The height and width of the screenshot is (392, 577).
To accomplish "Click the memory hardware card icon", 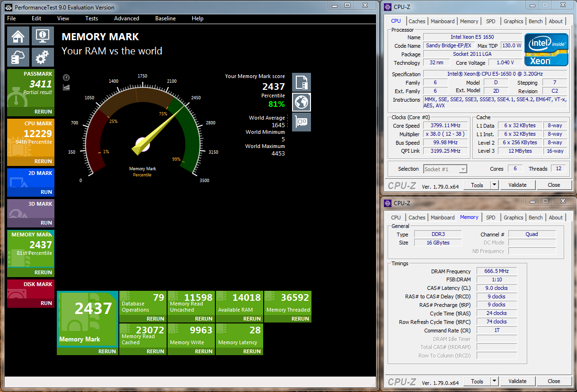I will tap(302, 122).
